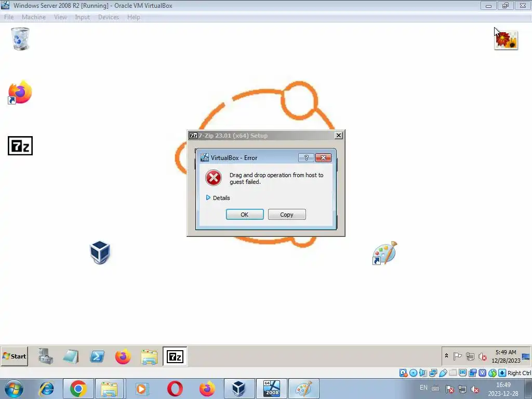The image size is (532, 399).
Task: Open the File menu of VirtualBox
Action: coord(9,17)
